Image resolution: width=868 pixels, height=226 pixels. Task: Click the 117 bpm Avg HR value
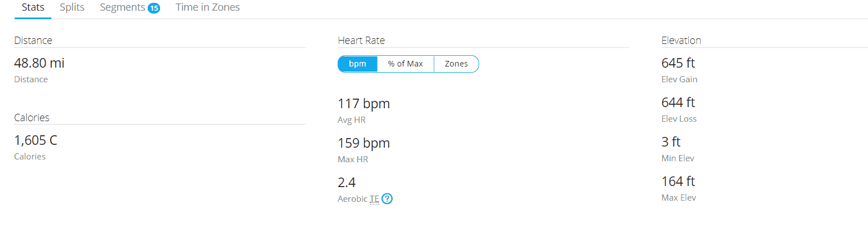364,104
